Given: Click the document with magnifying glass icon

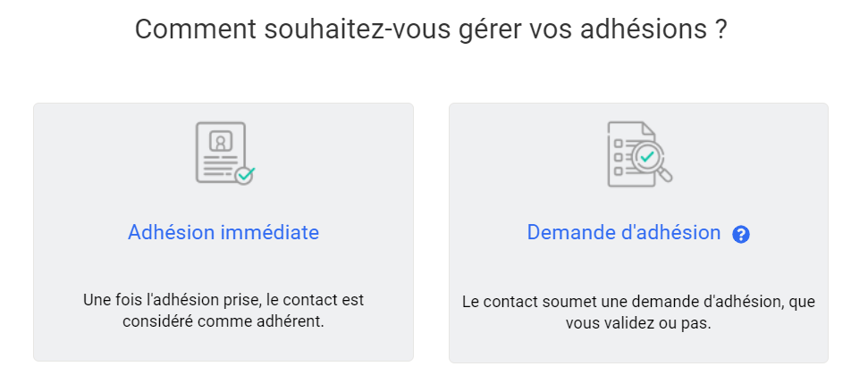Looking at the screenshot, I should point(640,154).
